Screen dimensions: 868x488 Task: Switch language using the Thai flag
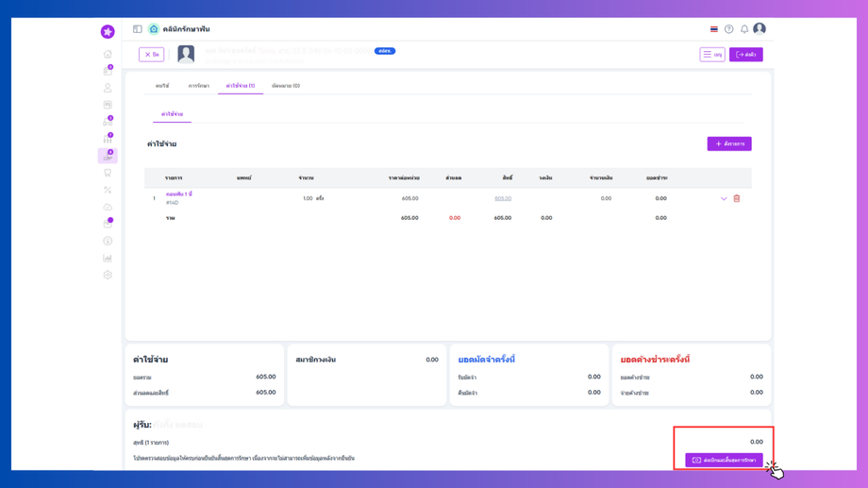click(714, 29)
